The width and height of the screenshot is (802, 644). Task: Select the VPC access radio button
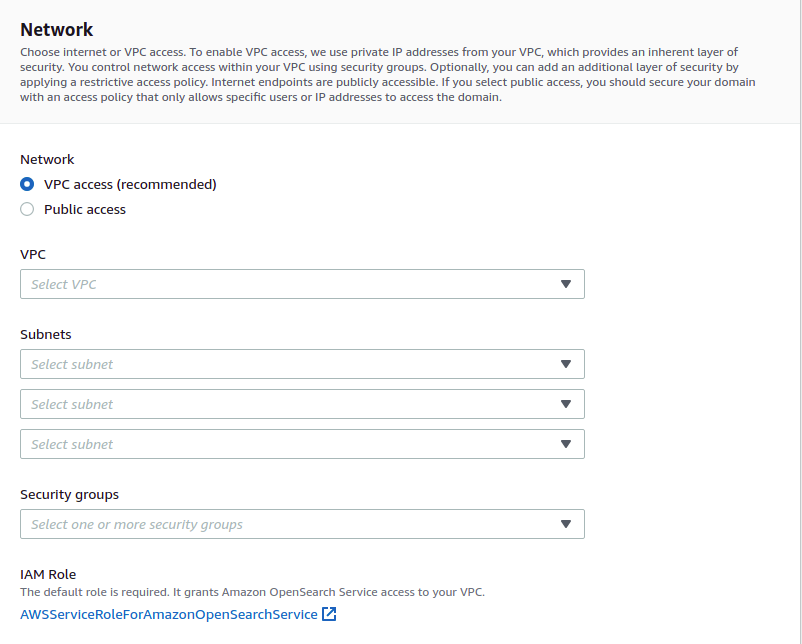(27, 185)
